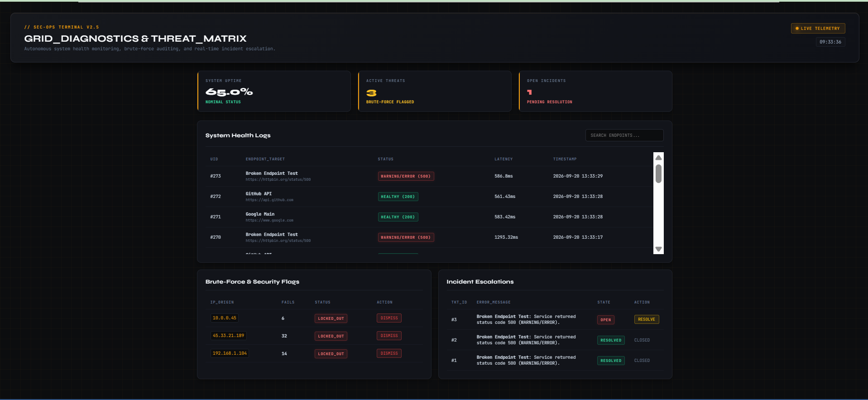Image resolution: width=868 pixels, height=400 pixels.
Task: Resolve incident ticket #3
Action: coord(647,319)
